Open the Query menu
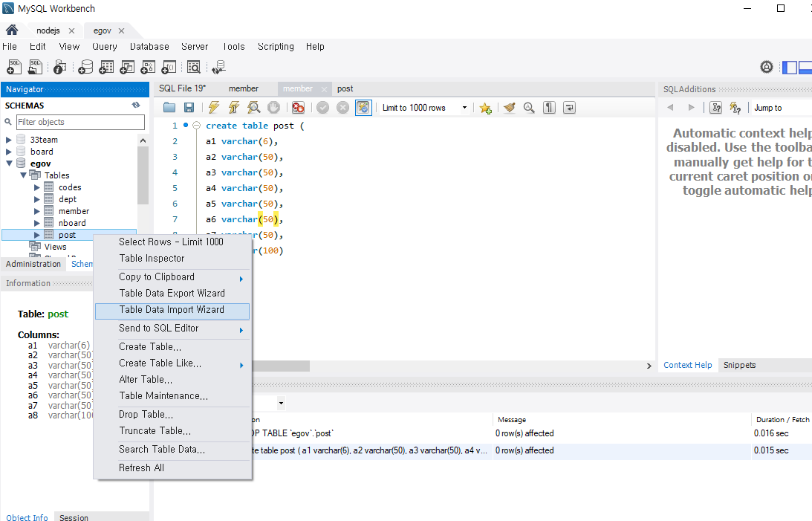812x521 pixels. (x=105, y=47)
